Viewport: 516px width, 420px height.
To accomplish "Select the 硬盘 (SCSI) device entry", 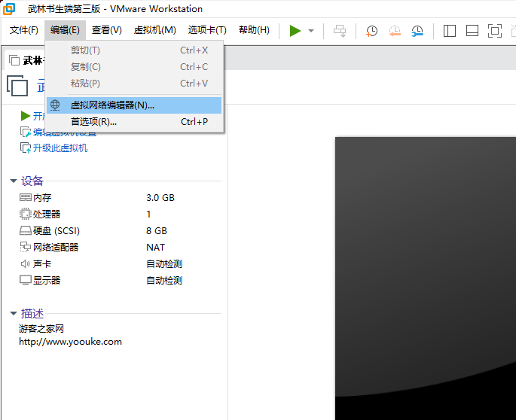I will pos(56,231).
